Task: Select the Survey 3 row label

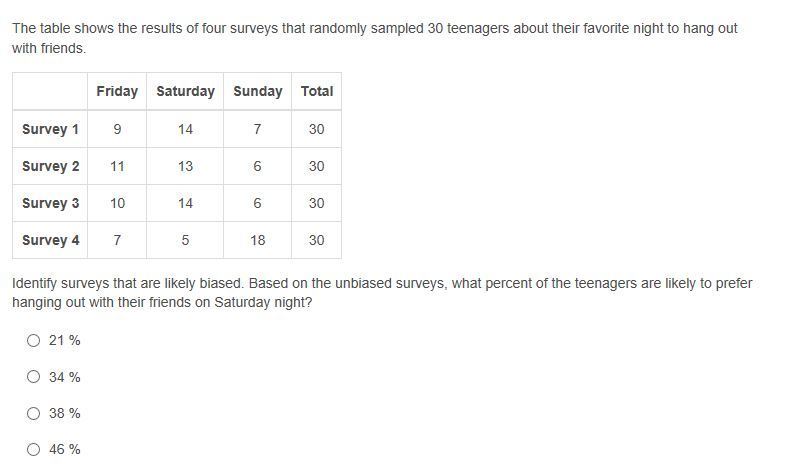Action: pos(50,203)
